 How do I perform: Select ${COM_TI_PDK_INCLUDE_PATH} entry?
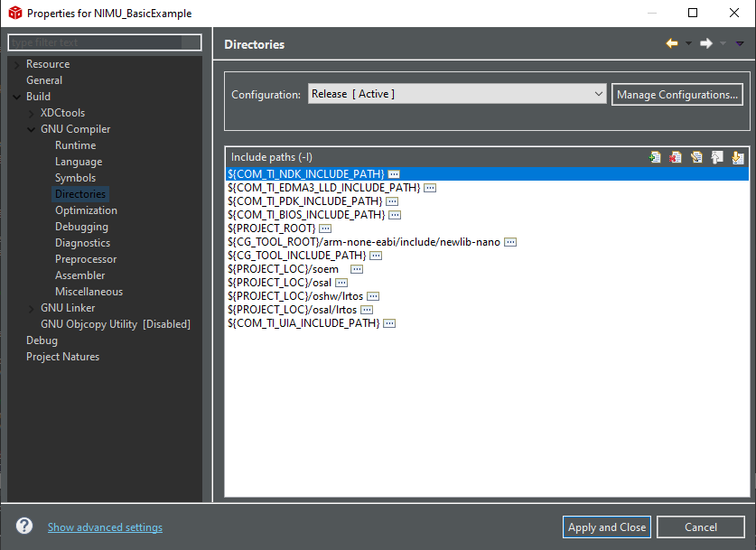pyautogui.click(x=305, y=201)
